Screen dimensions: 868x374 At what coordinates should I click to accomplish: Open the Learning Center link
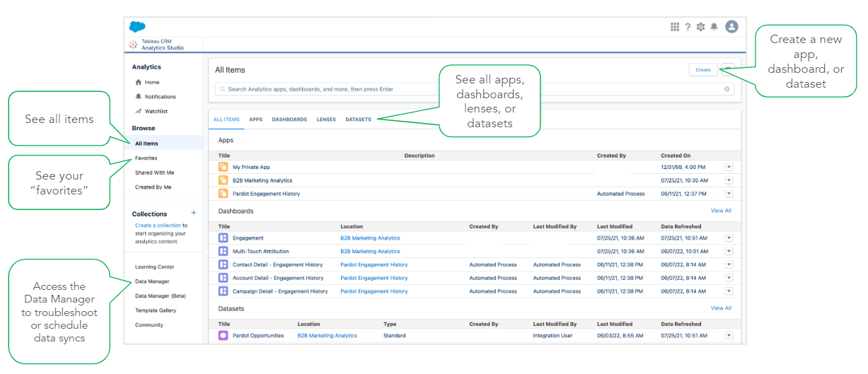pos(154,267)
